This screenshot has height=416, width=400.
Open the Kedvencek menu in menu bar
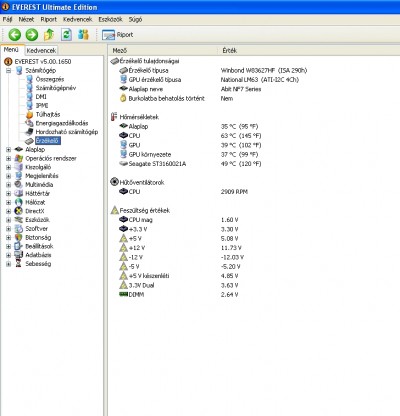[x=77, y=19]
